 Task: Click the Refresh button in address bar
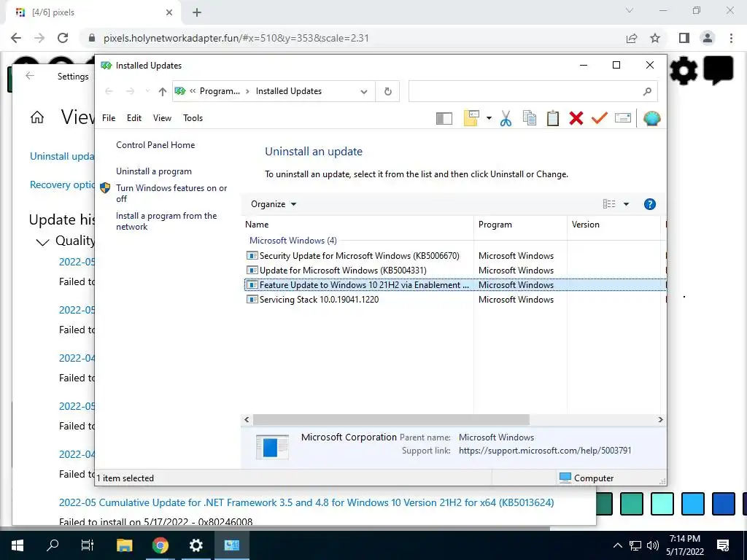tap(388, 91)
